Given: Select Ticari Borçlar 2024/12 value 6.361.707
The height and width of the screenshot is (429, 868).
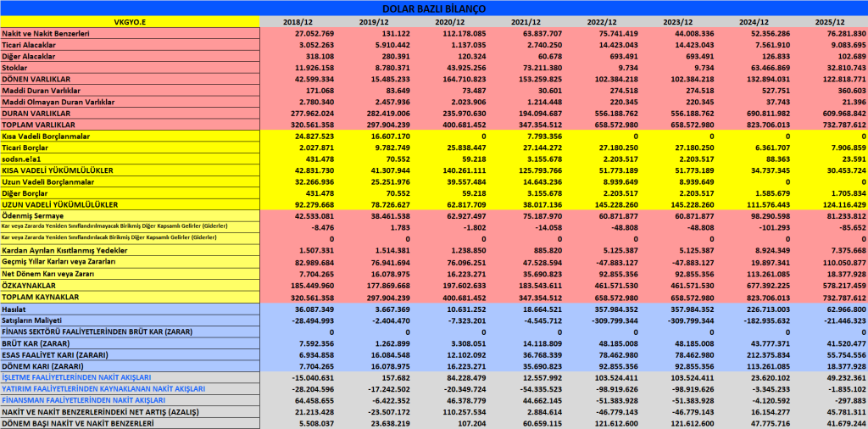Looking at the screenshot, I should click(x=771, y=148).
